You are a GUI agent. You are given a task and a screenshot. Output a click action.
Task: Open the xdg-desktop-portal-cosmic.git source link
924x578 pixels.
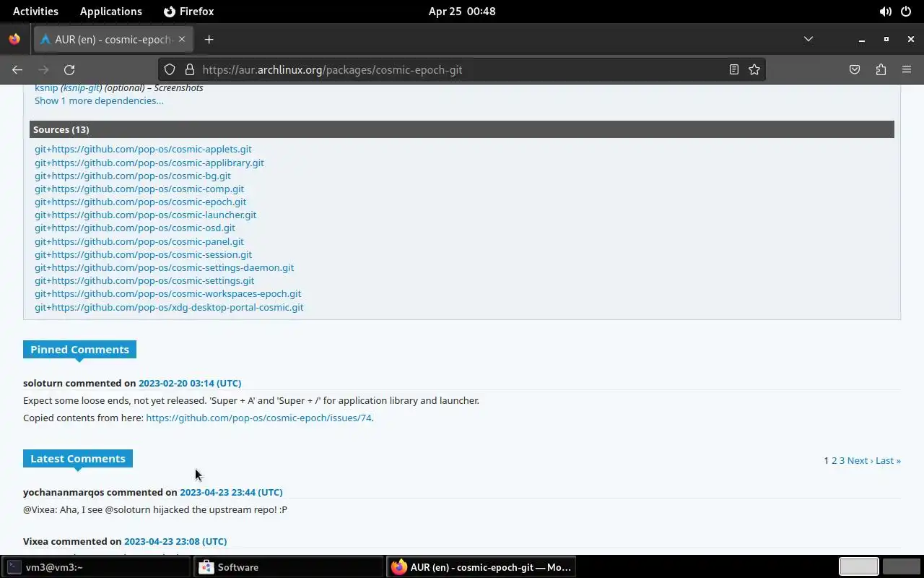tap(169, 307)
